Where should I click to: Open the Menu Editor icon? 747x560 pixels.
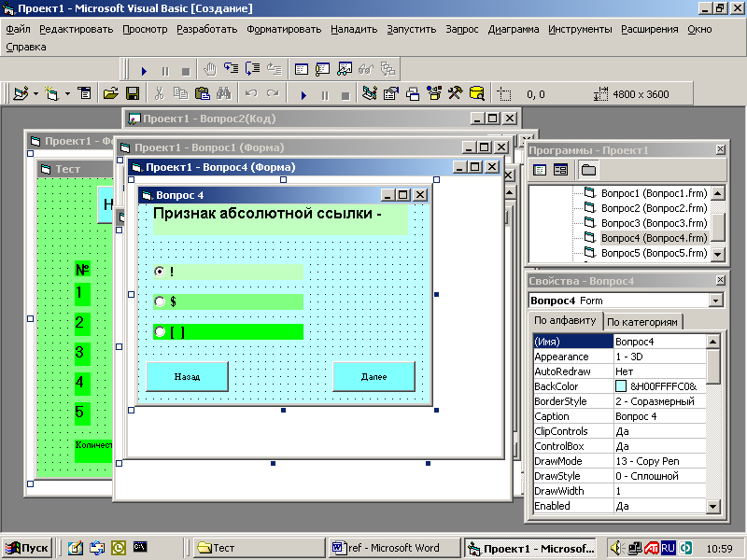[85, 93]
